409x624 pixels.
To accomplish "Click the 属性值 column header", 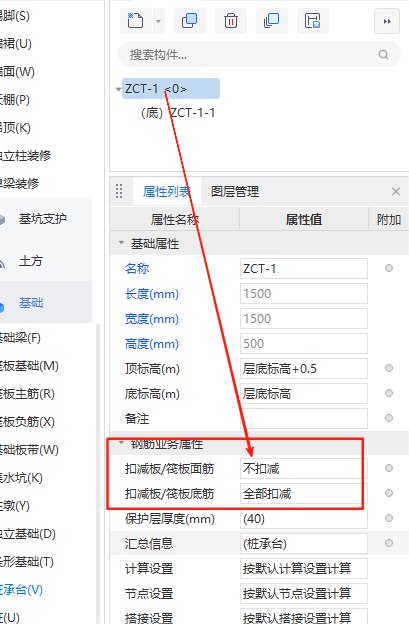I will coord(304,219).
